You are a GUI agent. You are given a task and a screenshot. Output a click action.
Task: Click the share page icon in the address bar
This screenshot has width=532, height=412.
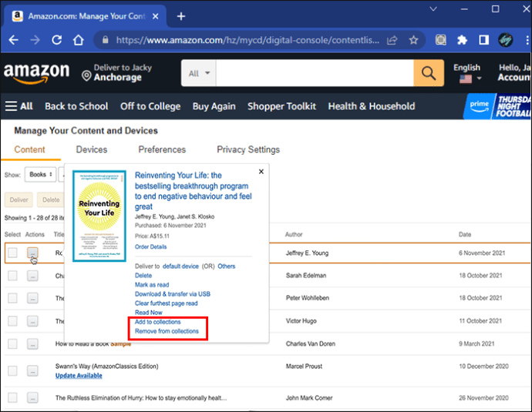(392, 40)
